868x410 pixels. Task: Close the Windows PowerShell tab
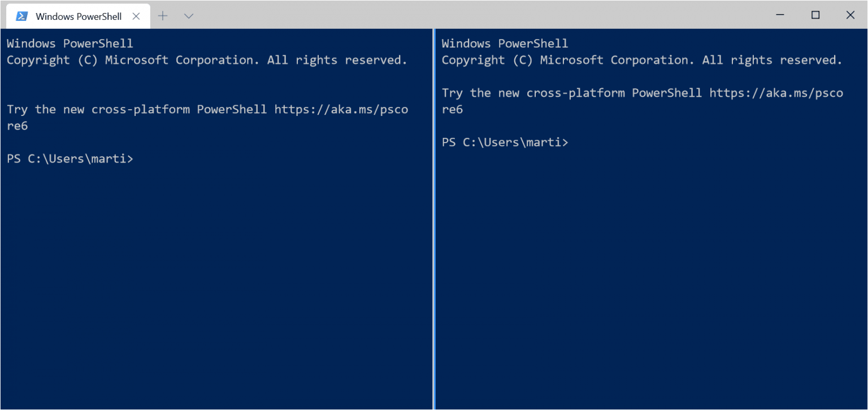coord(136,16)
